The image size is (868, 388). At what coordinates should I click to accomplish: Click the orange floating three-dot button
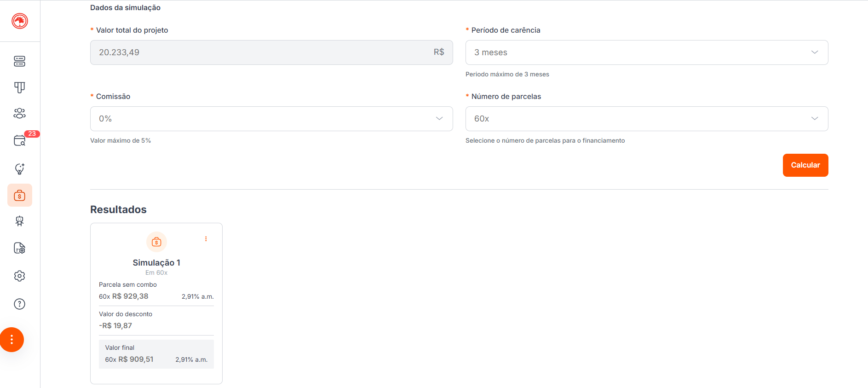pos(12,340)
